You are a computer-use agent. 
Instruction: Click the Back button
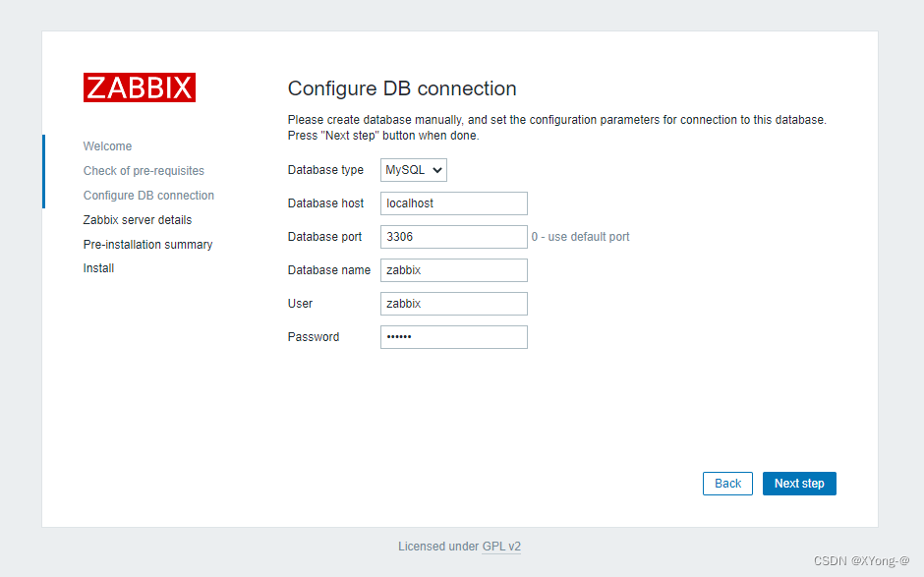727,484
